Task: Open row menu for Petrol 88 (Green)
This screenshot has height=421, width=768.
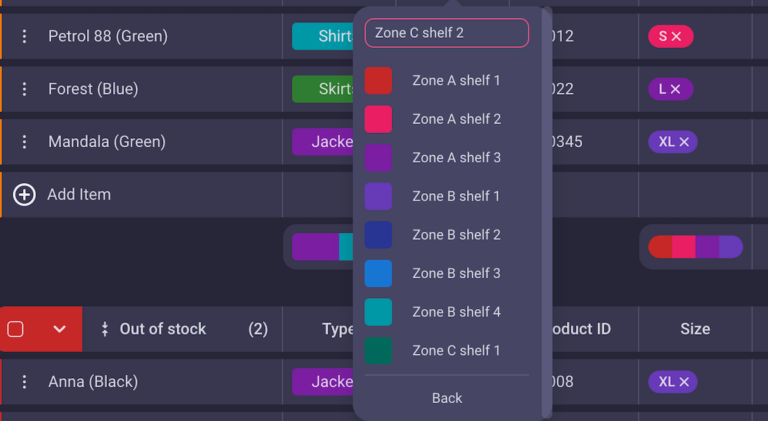Action: [24, 36]
